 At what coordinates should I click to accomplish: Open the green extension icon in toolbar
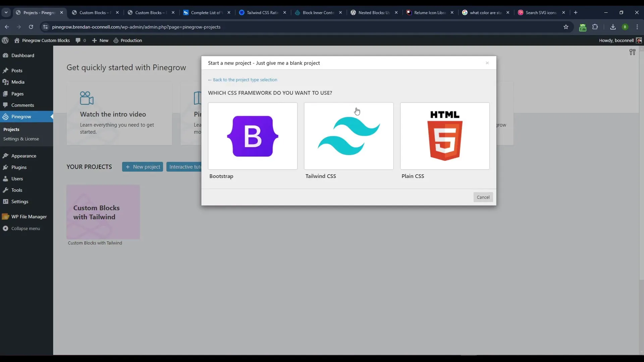click(x=583, y=27)
